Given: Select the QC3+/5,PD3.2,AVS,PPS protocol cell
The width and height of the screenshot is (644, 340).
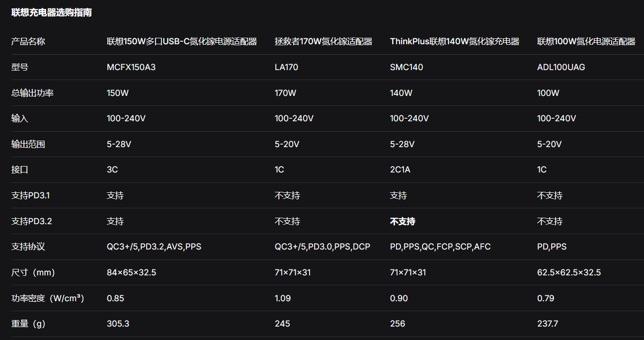Looking at the screenshot, I should tap(154, 247).
